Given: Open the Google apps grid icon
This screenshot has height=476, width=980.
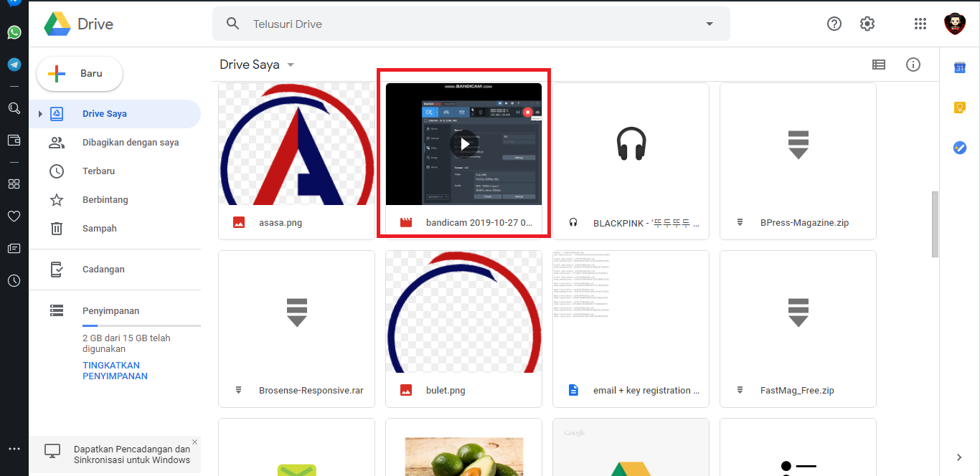Looking at the screenshot, I should (920, 24).
